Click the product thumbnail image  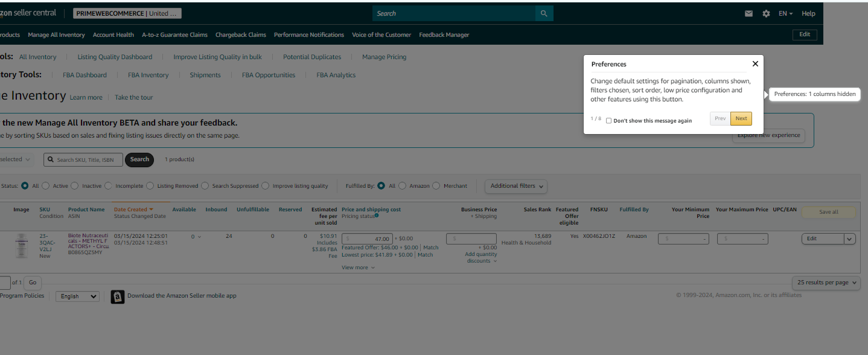point(22,246)
